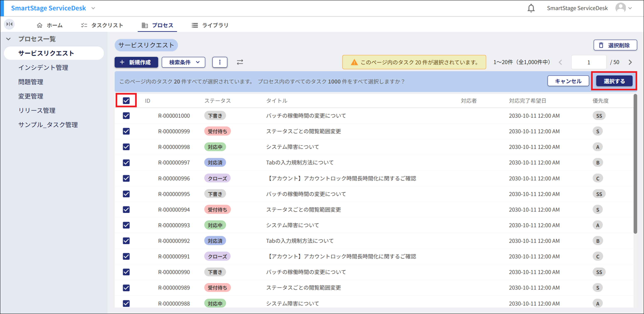Open the 検索条件 dropdown
The width and height of the screenshot is (644, 314).
pos(183,62)
